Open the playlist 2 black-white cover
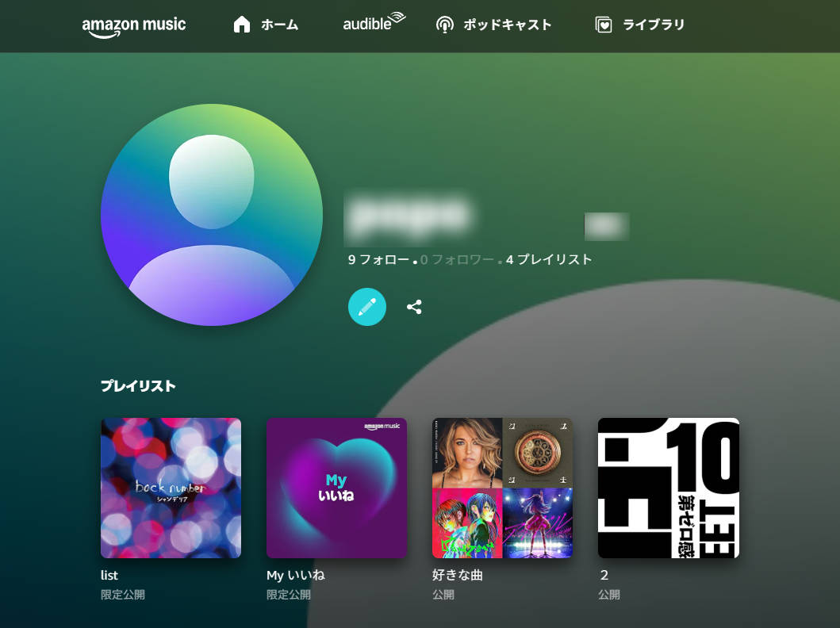Image resolution: width=840 pixels, height=628 pixels. (x=669, y=488)
